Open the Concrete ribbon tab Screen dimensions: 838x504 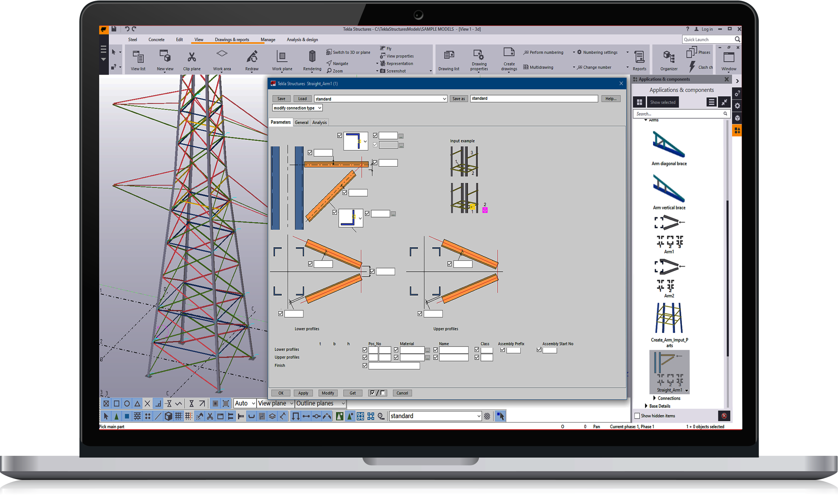click(x=156, y=40)
